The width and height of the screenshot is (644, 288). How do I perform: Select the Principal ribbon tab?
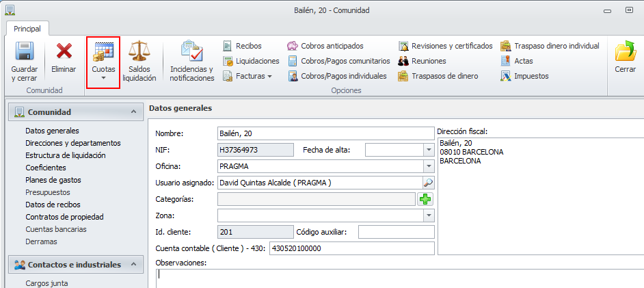pos(27,29)
